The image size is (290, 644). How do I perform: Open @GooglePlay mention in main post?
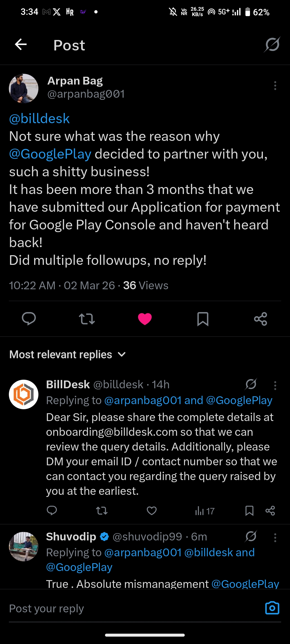(x=50, y=154)
